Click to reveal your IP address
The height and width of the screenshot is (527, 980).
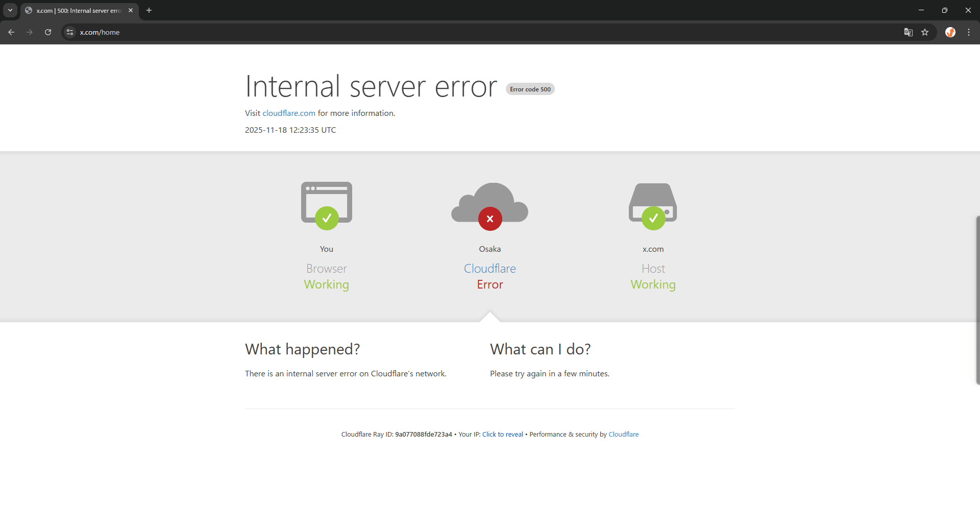503,435
